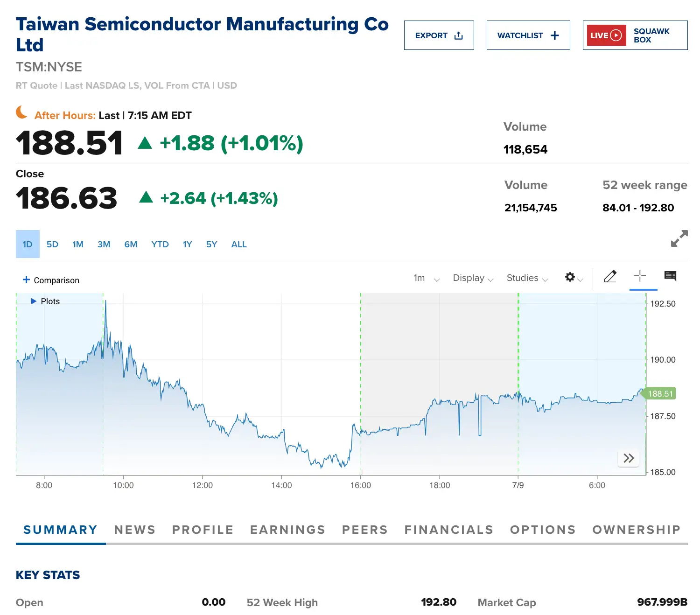Toggle the crosshair tool
The image size is (700, 615).
(640, 276)
